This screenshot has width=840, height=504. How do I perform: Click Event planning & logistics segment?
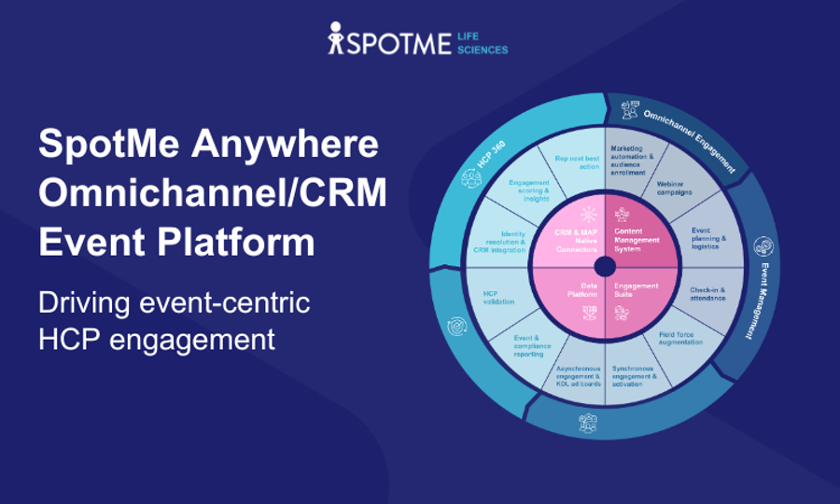(x=708, y=238)
